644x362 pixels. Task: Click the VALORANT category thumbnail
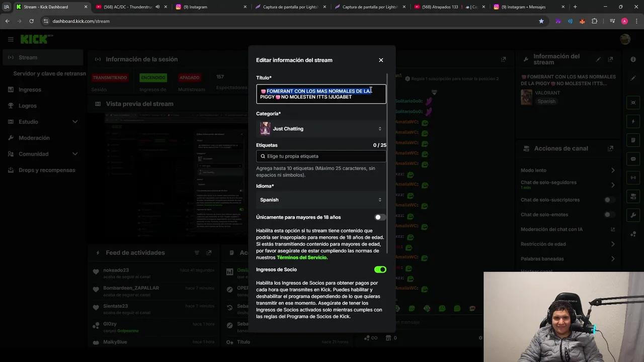click(526, 97)
